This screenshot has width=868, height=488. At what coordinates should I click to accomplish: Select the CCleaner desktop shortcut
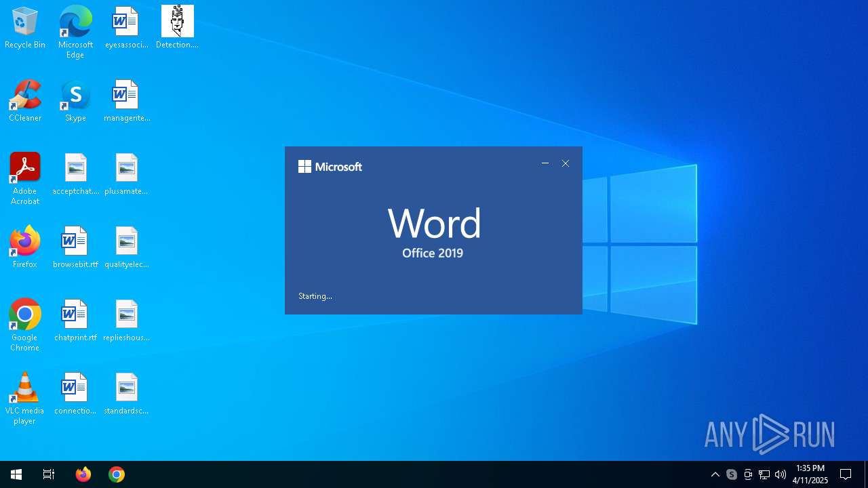pyautogui.click(x=25, y=101)
